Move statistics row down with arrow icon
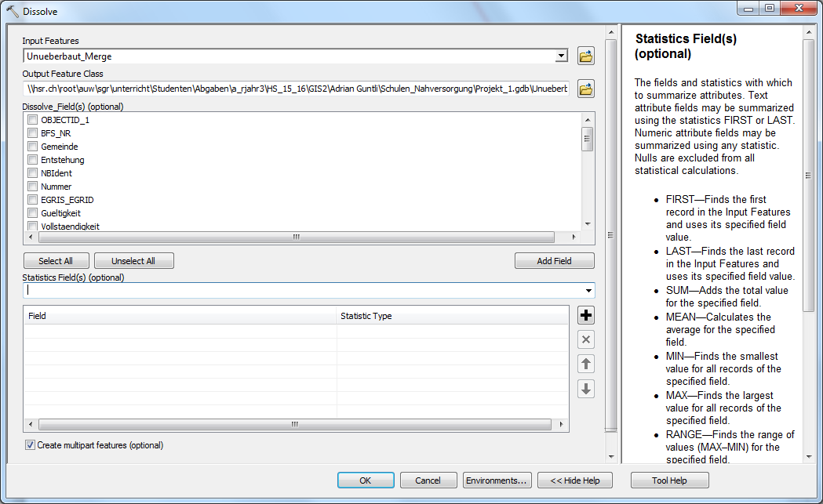The width and height of the screenshot is (823, 504). pos(585,389)
